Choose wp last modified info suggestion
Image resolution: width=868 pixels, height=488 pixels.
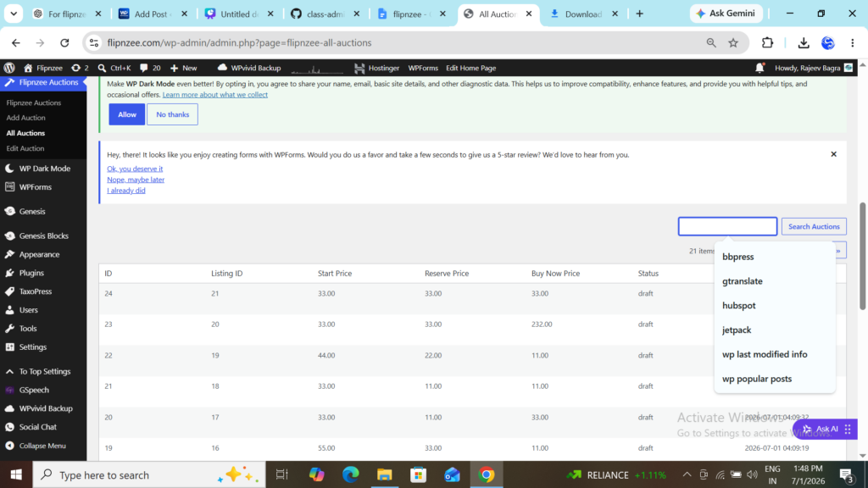(x=775, y=354)
